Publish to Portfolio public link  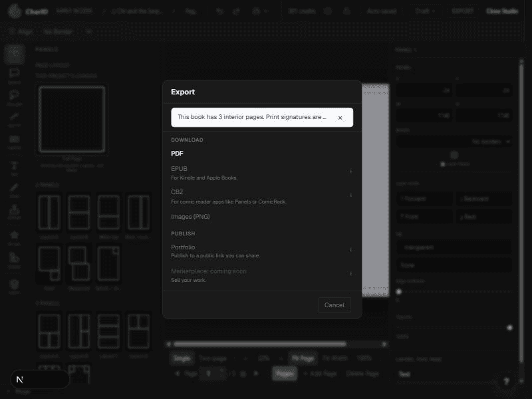tap(261, 251)
